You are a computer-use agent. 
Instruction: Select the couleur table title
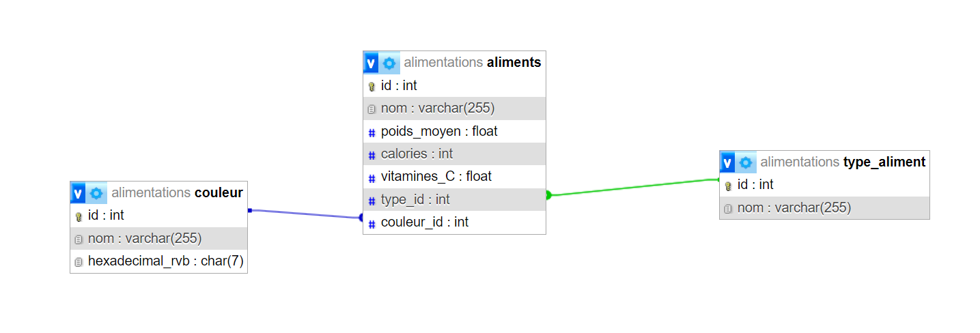[219, 193]
